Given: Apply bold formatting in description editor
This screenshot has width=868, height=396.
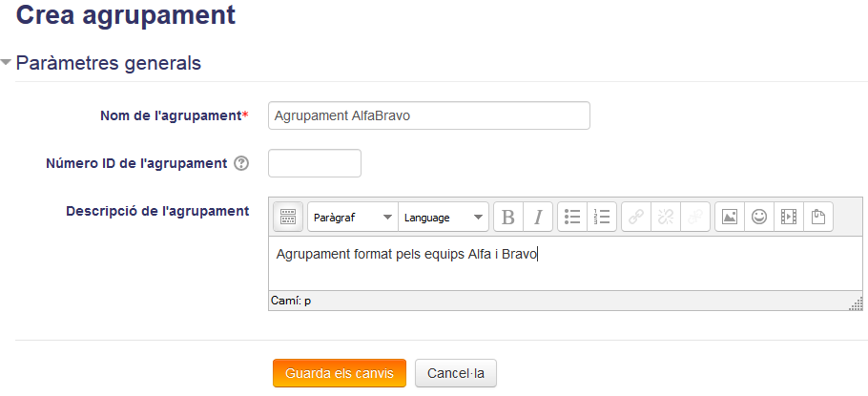Looking at the screenshot, I should click(x=507, y=217).
